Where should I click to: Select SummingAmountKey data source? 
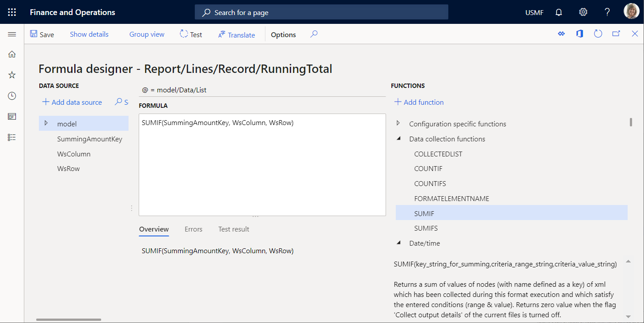coord(90,139)
